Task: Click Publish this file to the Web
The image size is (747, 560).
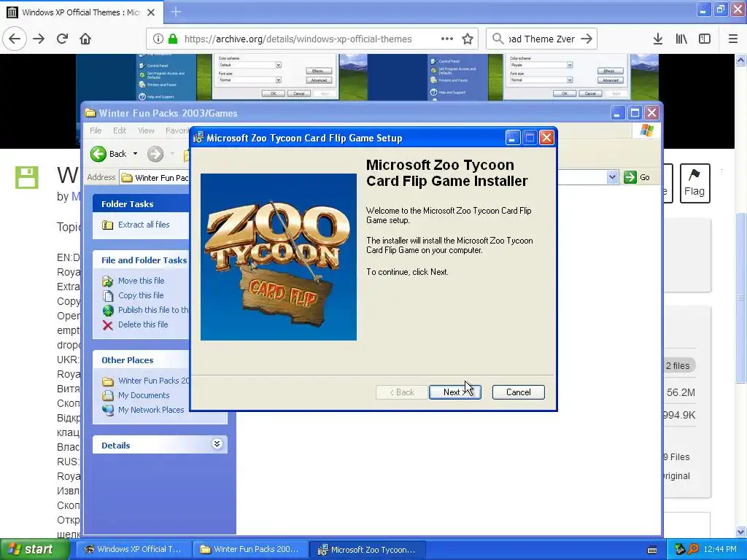Action: tap(153, 310)
